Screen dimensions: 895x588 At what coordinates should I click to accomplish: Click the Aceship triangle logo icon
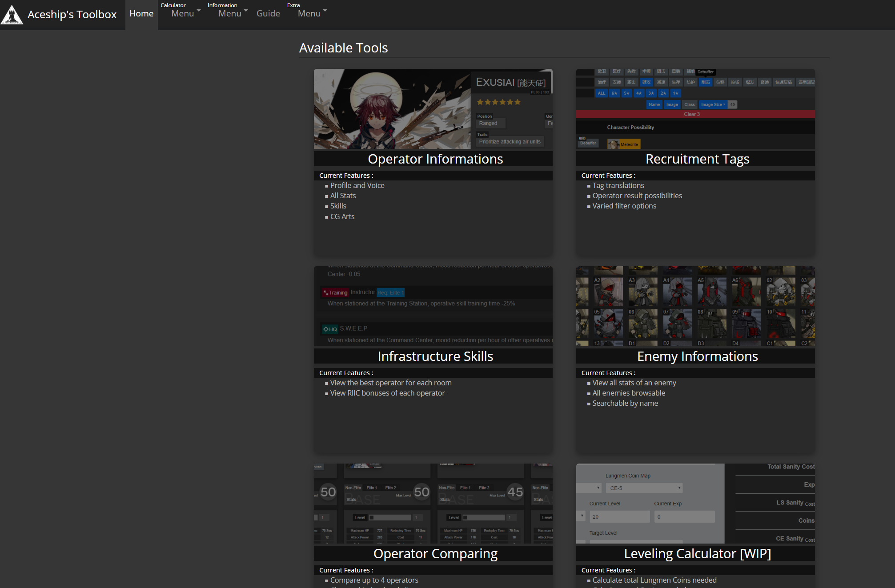(12, 15)
